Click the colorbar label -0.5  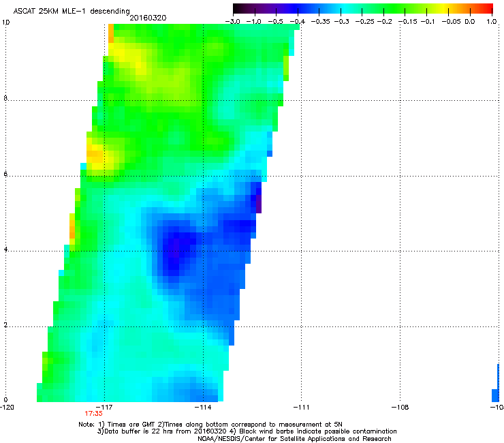(x=275, y=22)
